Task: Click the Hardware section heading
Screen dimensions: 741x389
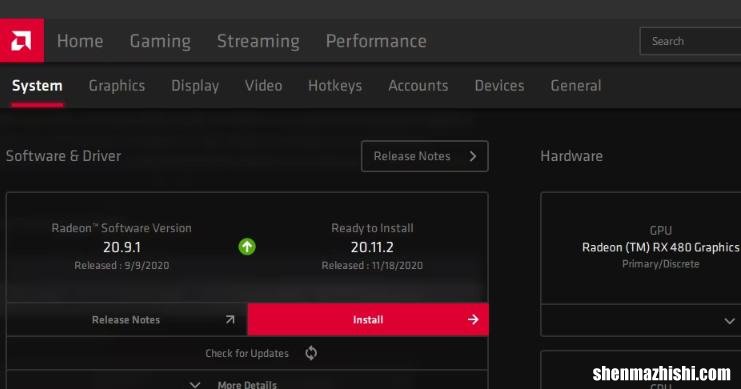Action: [x=571, y=156]
